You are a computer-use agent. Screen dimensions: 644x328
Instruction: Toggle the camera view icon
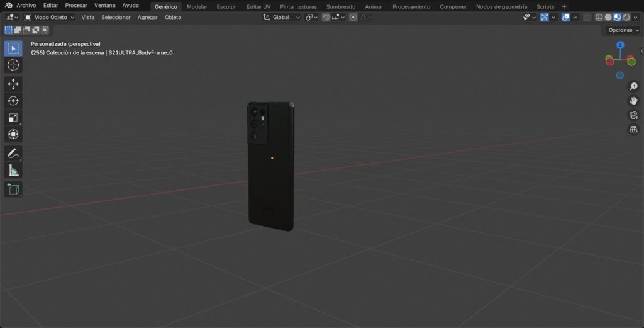633,115
